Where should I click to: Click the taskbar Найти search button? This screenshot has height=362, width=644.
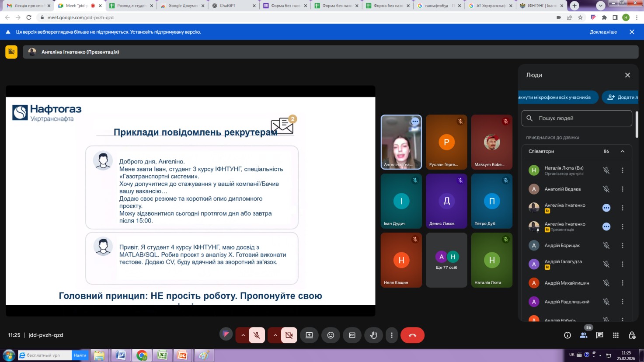coord(80,355)
